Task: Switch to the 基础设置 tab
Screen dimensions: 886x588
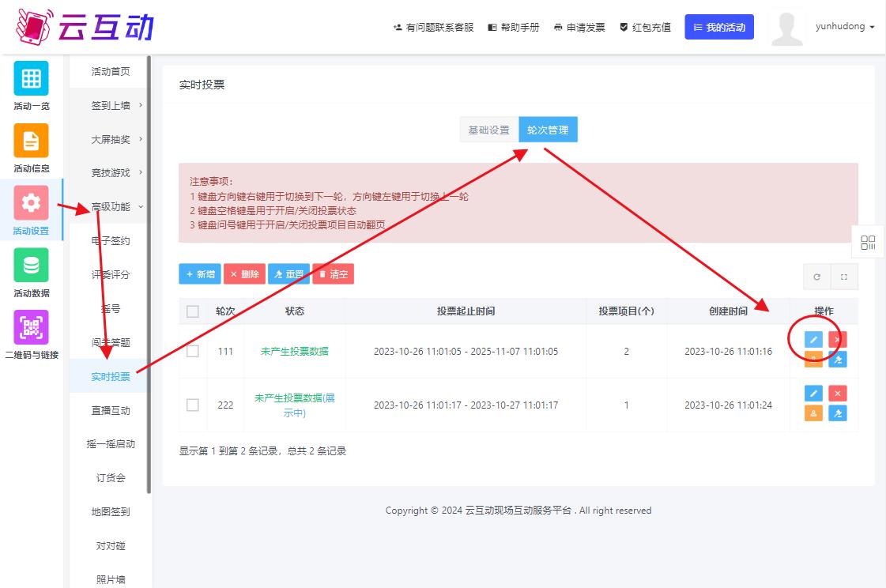Action: click(488, 130)
